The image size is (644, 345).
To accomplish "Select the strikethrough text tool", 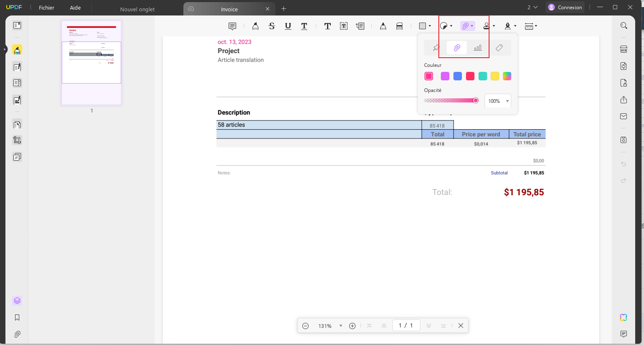I will point(272,26).
